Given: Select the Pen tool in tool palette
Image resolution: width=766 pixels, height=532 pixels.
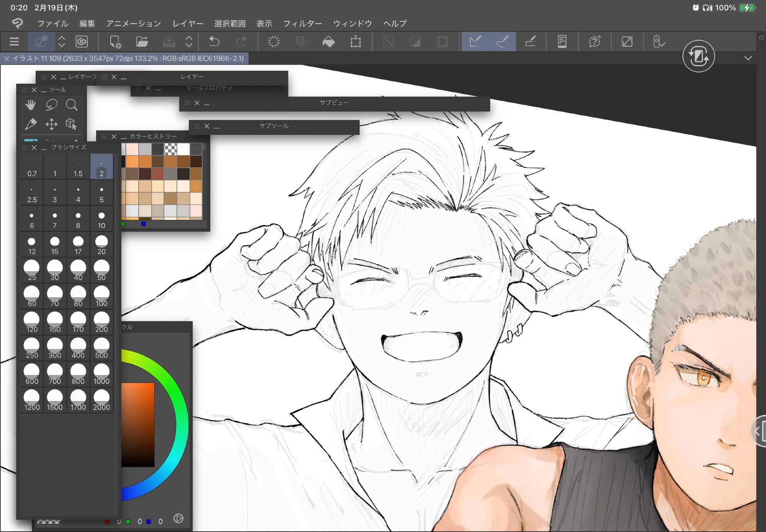Looking at the screenshot, I should [31, 124].
